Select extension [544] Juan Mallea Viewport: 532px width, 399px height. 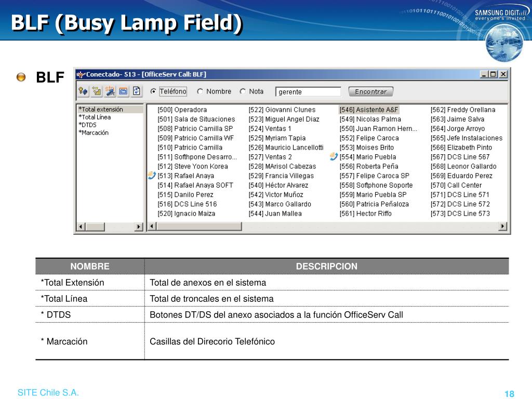[x=275, y=214]
